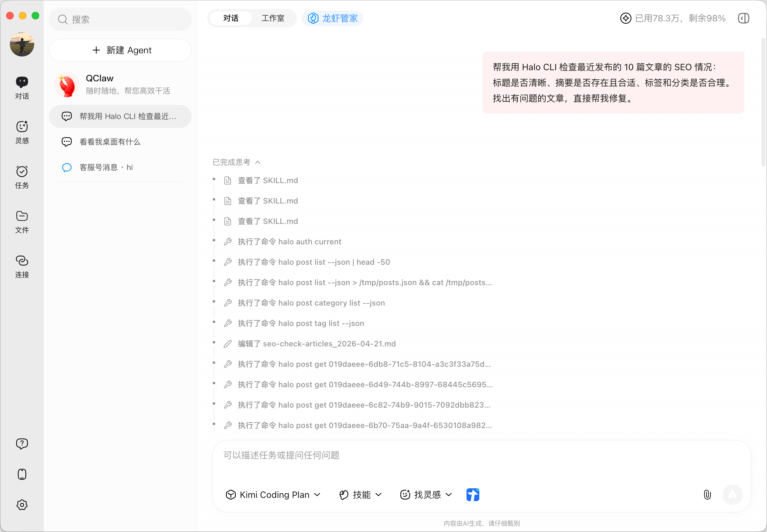Screen dimensions: 767x532
Task: Open the 技能 dropdown
Action: (360, 495)
